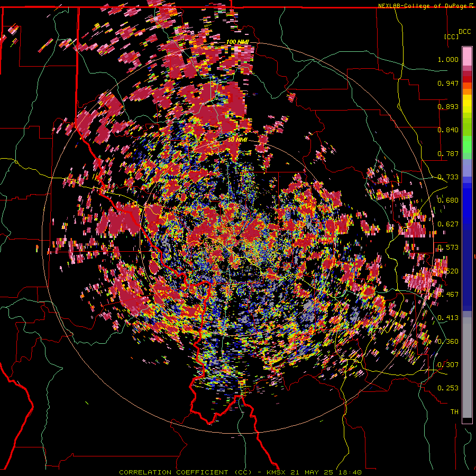Click the 50 NMI range ring label
476x476 pixels.
237,140
